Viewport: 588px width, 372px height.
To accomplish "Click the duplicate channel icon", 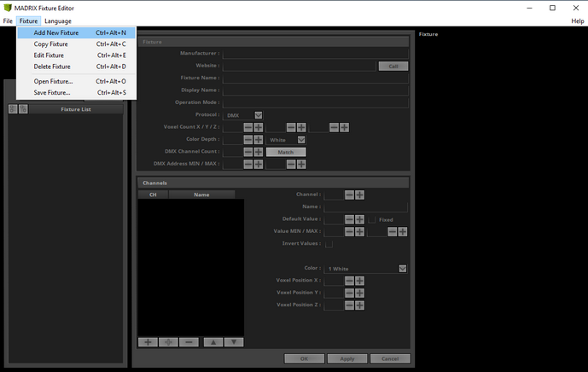I will 168,342.
